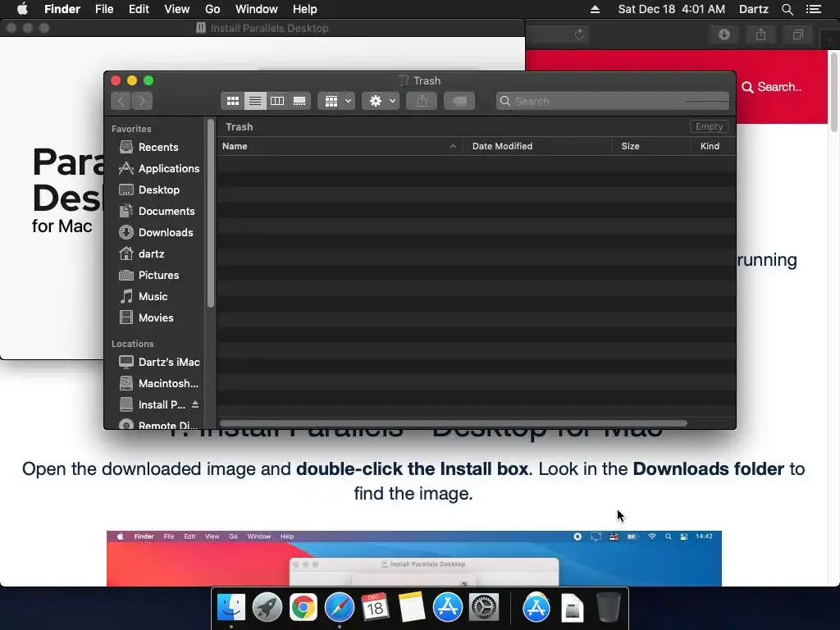Open the Trash from the Dock
The height and width of the screenshot is (630, 840).
(x=609, y=608)
